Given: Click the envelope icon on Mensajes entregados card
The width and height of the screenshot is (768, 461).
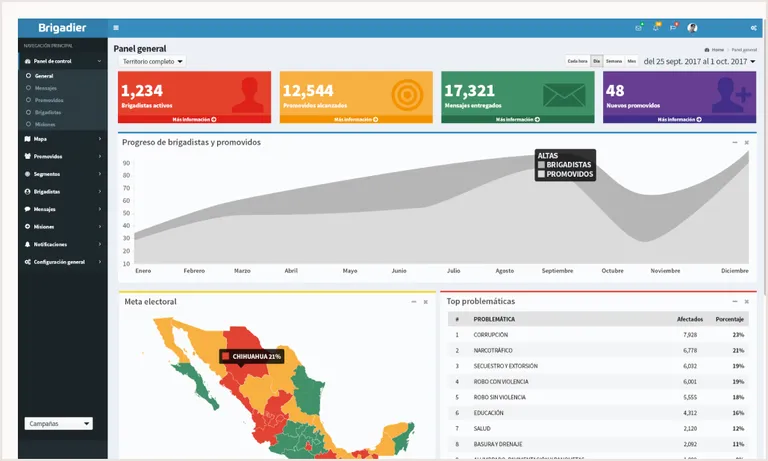Looking at the screenshot, I should coord(564,95).
